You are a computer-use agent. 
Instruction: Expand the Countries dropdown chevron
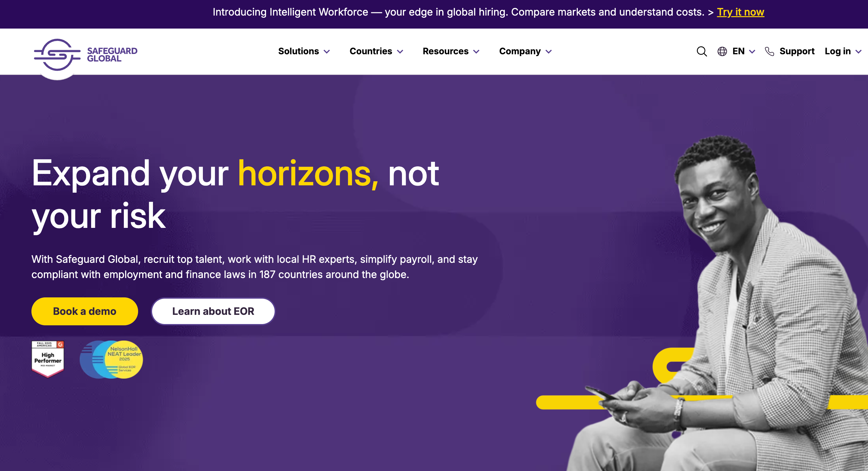pyautogui.click(x=400, y=52)
